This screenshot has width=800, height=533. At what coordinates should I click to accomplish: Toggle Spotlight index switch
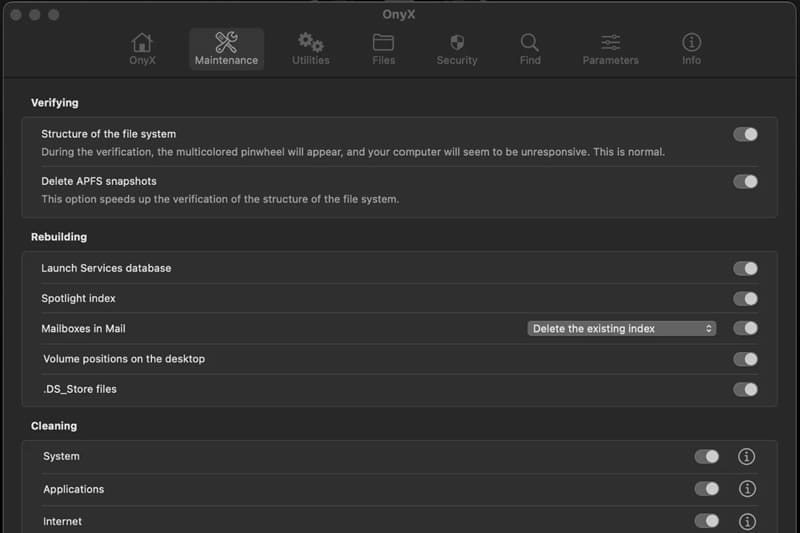(745, 298)
